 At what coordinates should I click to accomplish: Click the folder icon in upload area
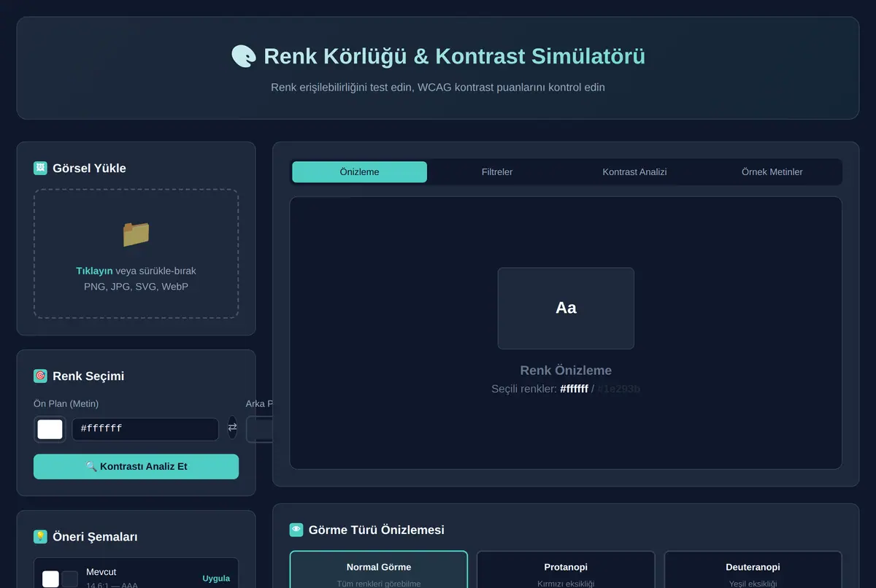point(136,234)
